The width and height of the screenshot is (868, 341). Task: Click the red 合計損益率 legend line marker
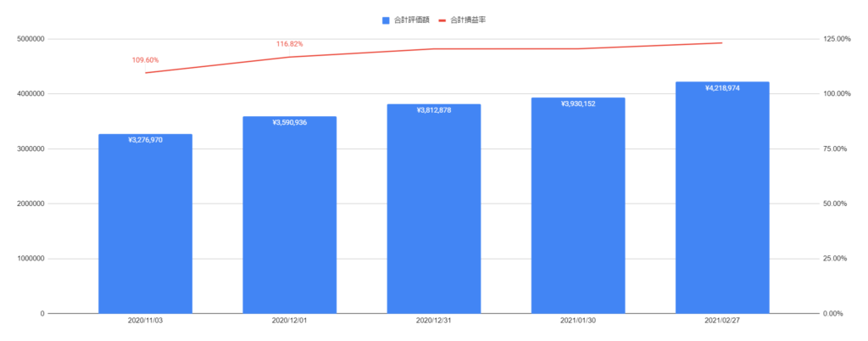[442, 20]
